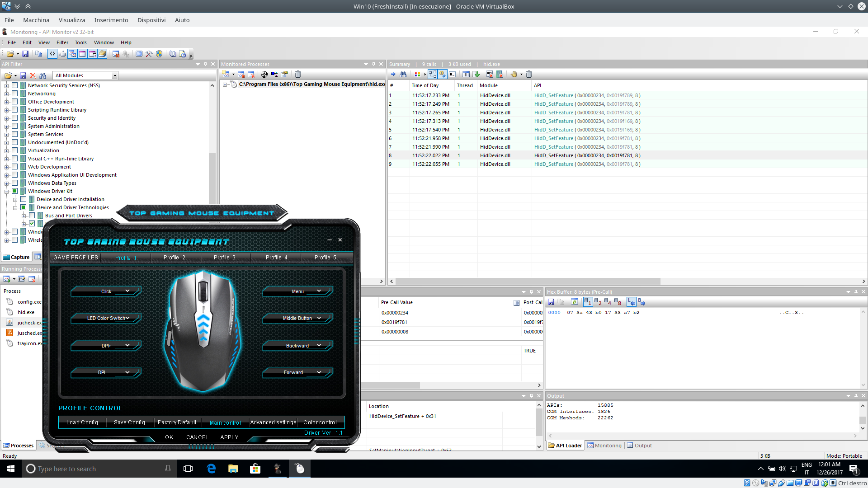The image size is (868, 488).
Task: Select Summary row 5 HidD_SetFeature call
Action: [x=627, y=130]
